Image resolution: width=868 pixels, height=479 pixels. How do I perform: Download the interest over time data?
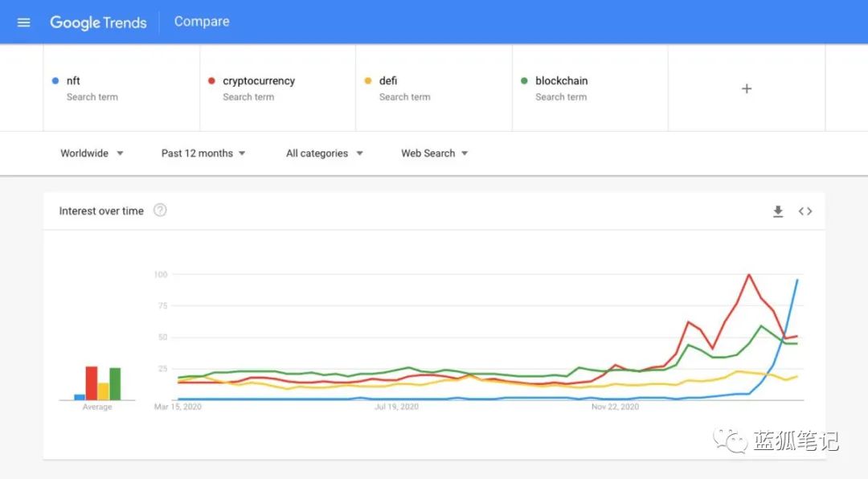click(778, 211)
